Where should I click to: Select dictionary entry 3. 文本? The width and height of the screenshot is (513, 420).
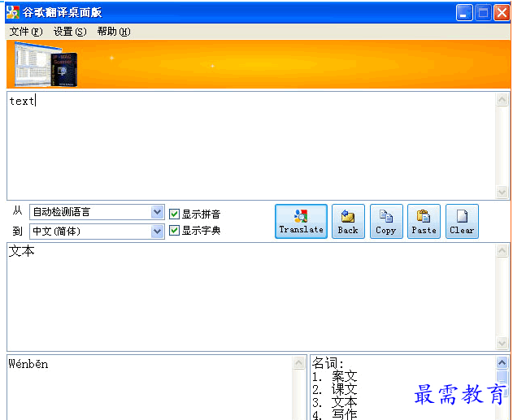pos(334,402)
